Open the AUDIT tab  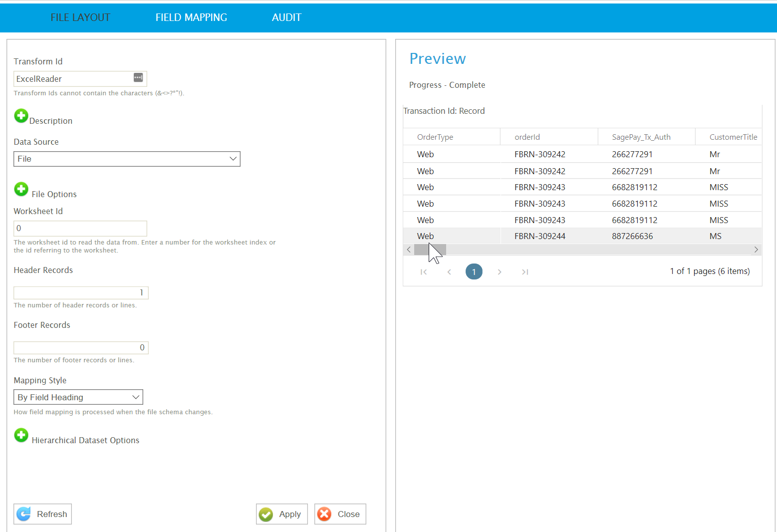[286, 17]
